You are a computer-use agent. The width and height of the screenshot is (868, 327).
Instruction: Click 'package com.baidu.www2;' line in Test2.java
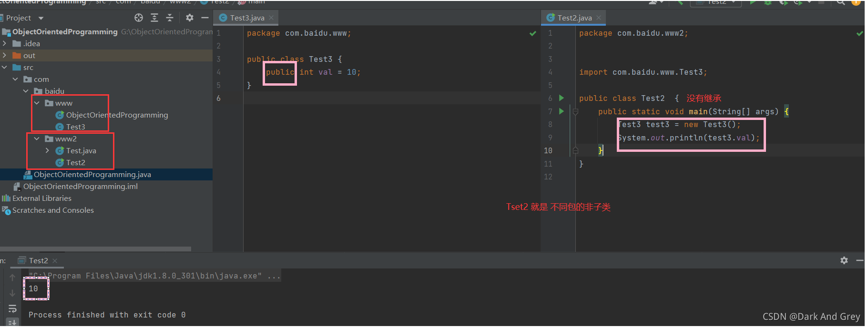633,33
